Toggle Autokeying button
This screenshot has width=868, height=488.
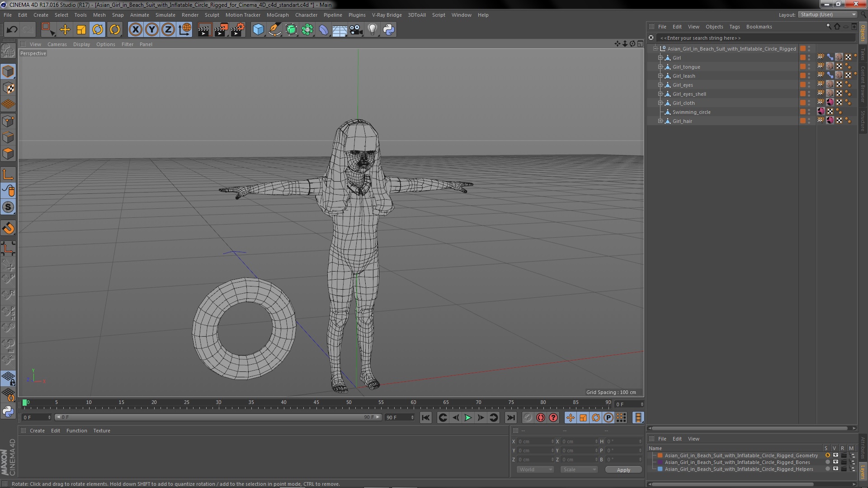(540, 418)
